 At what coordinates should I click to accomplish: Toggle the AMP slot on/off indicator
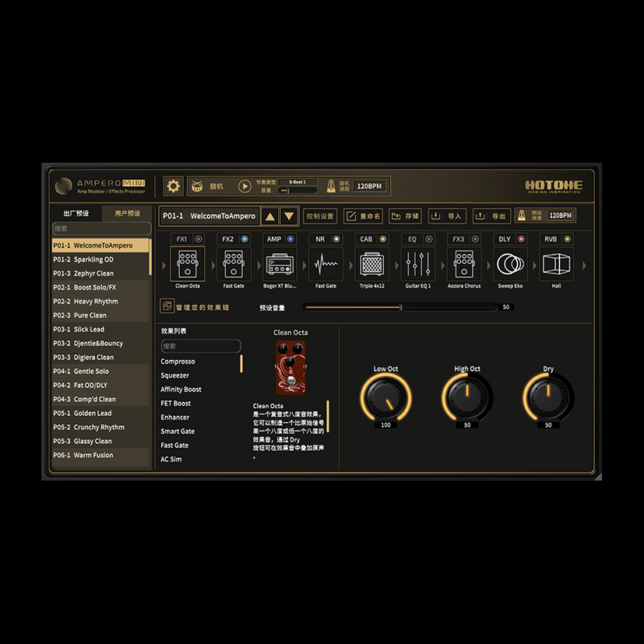(x=290, y=239)
